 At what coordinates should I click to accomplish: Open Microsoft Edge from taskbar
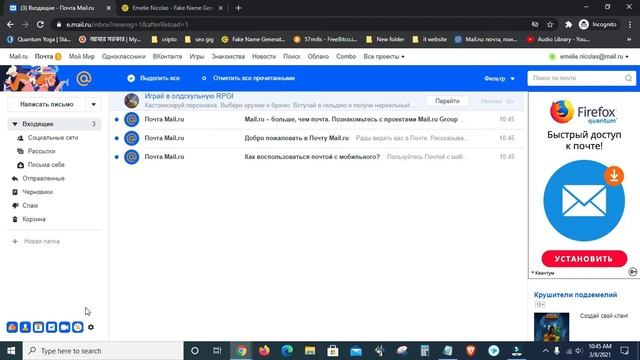point(287,351)
